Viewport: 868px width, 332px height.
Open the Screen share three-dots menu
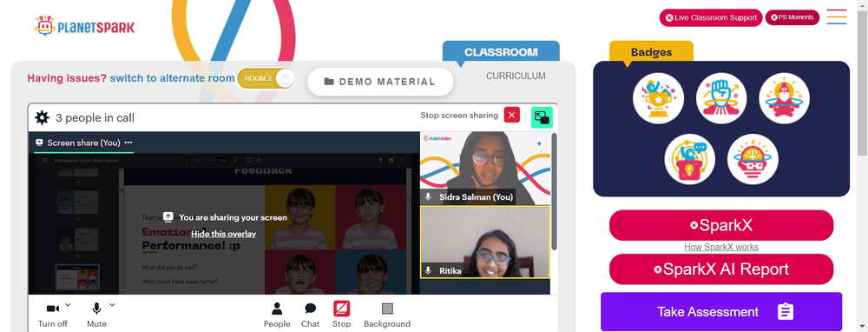click(x=128, y=143)
